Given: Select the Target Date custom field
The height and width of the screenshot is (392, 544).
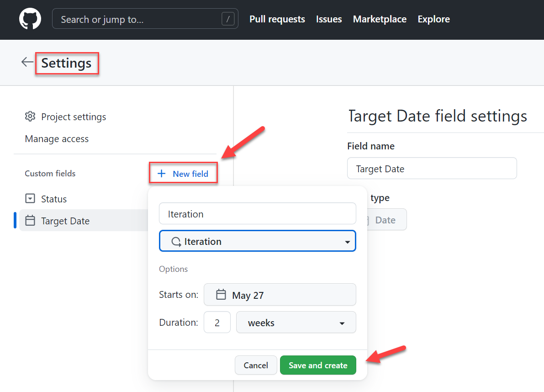Looking at the screenshot, I should click(83, 221).
